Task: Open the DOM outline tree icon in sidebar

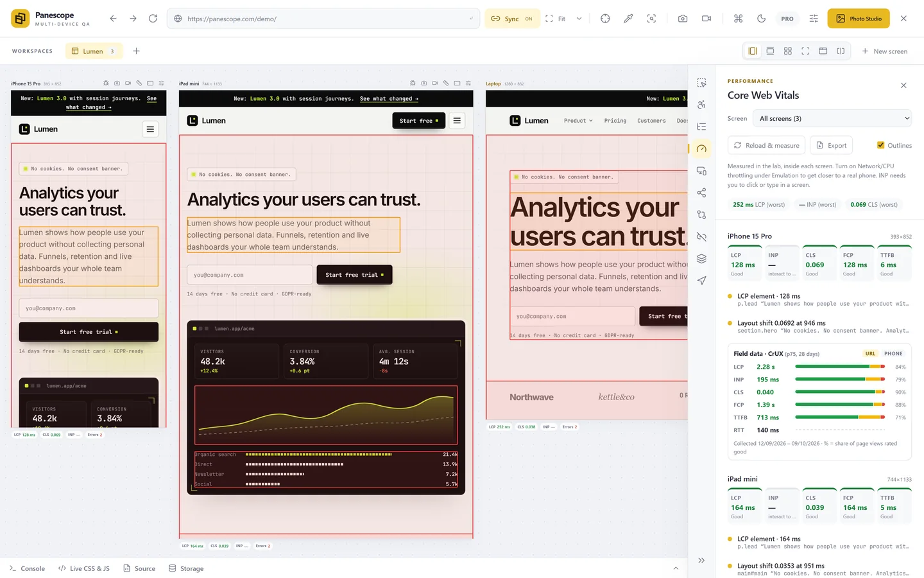Action: [x=701, y=127]
